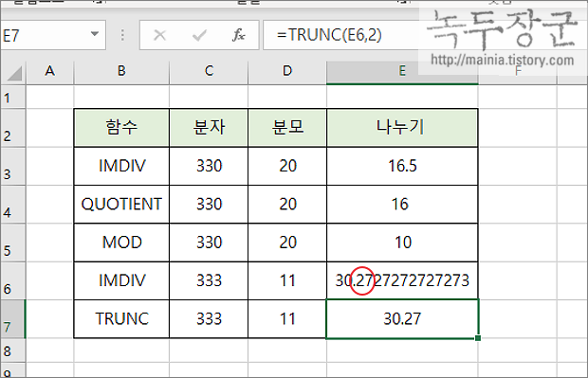Click cell B6 containing IMDIV
The height and width of the screenshot is (378, 588).
coord(121,280)
